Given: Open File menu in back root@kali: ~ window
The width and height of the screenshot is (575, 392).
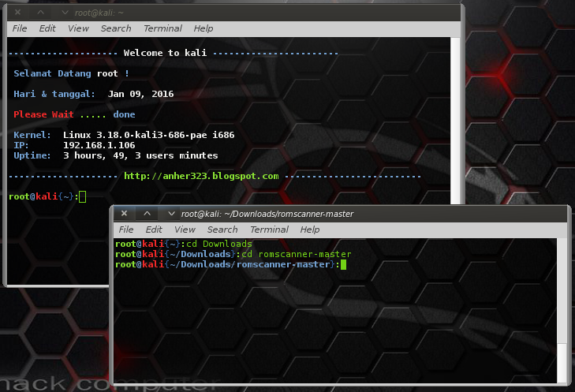Looking at the screenshot, I should [20, 28].
